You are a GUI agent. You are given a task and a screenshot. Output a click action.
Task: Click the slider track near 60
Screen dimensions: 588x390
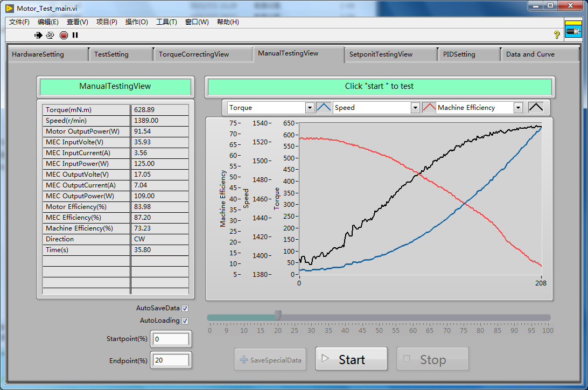pos(413,318)
